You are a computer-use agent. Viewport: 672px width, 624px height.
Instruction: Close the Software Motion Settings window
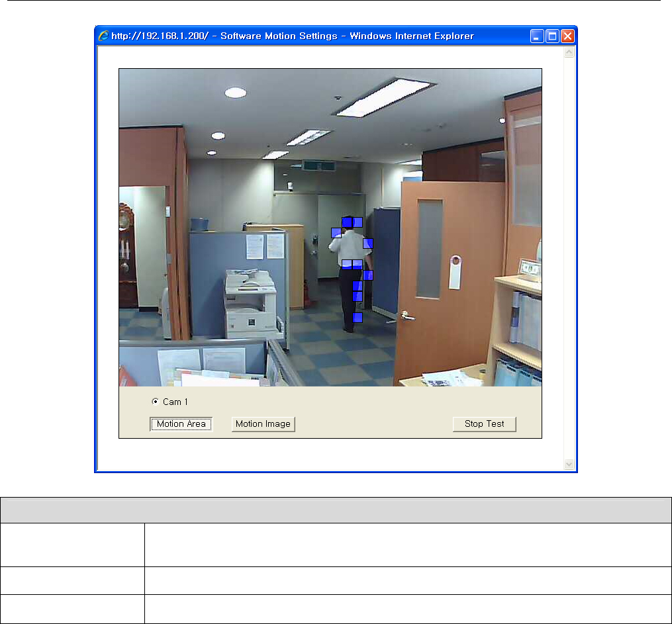pos(567,36)
